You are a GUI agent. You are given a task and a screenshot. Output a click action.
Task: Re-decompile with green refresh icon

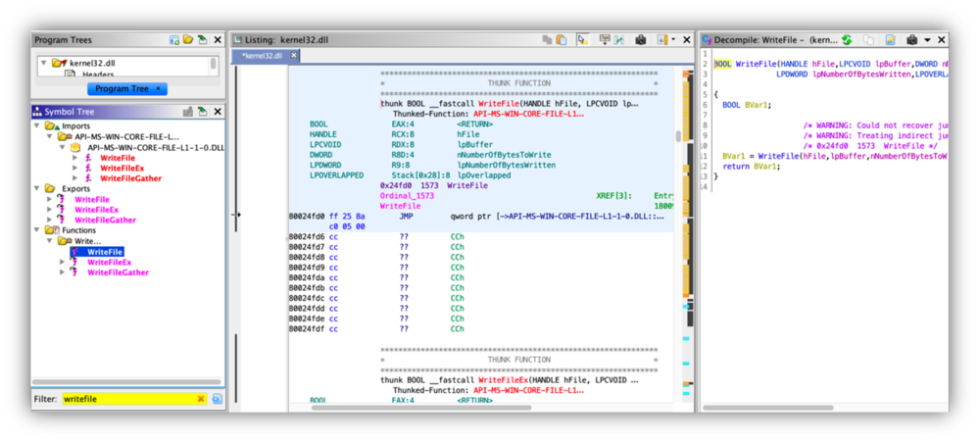pyautogui.click(x=847, y=40)
